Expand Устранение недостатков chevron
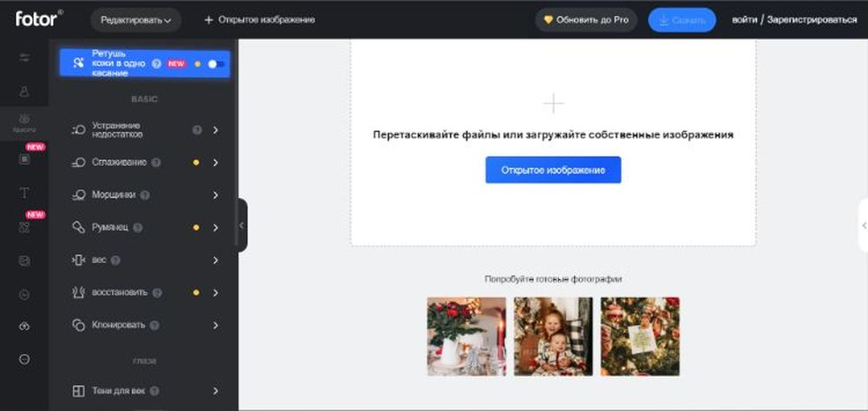 (x=216, y=130)
